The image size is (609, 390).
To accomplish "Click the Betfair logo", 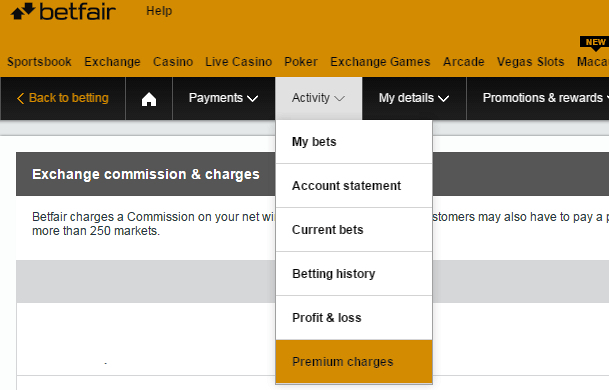I will coord(63,11).
